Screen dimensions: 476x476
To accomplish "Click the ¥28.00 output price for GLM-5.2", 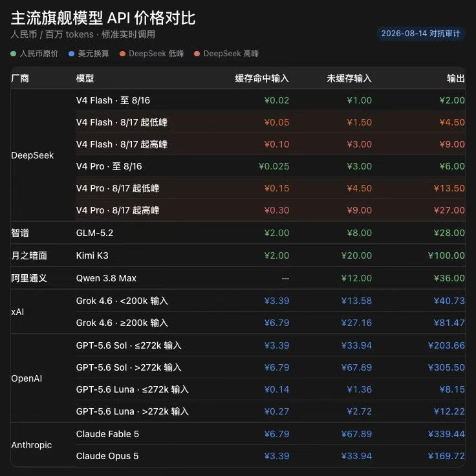I will [449, 233].
